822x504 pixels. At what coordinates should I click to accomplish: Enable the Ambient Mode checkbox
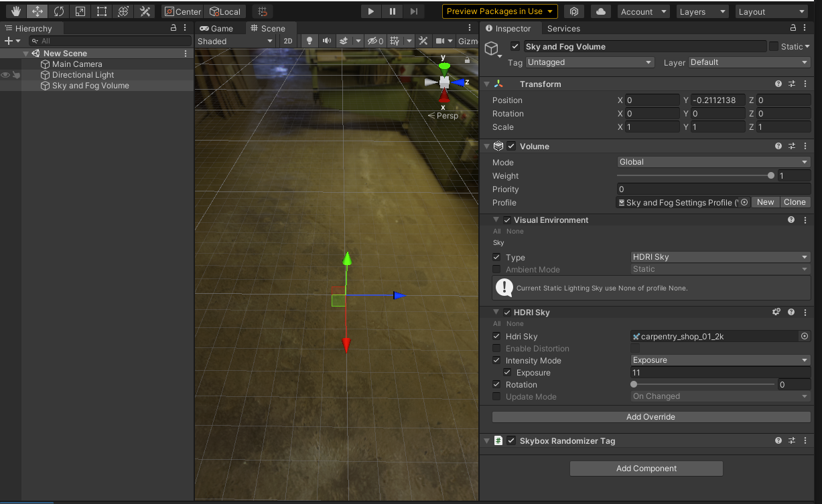coord(496,269)
